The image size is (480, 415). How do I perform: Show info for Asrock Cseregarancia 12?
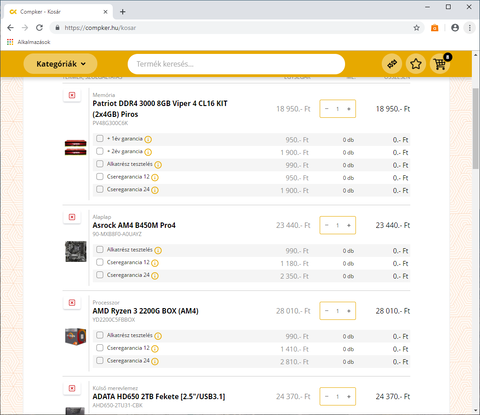point(155,263)
